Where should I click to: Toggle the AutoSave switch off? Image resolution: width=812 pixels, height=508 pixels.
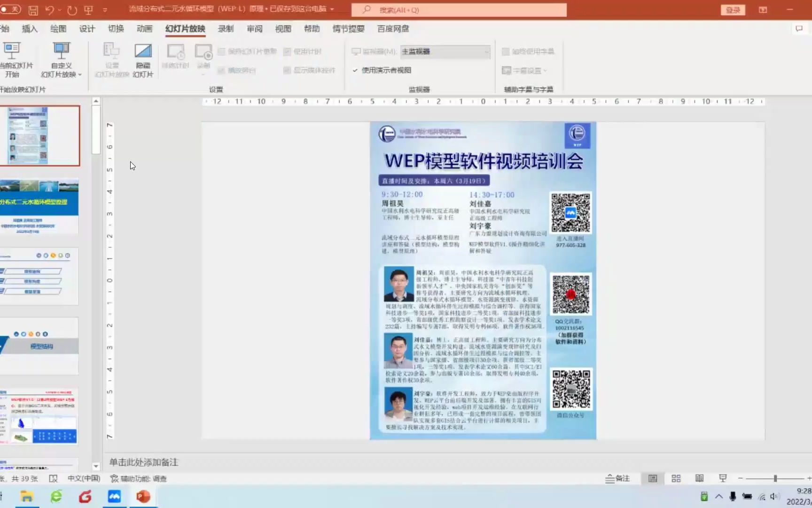(x=10, y=9)
